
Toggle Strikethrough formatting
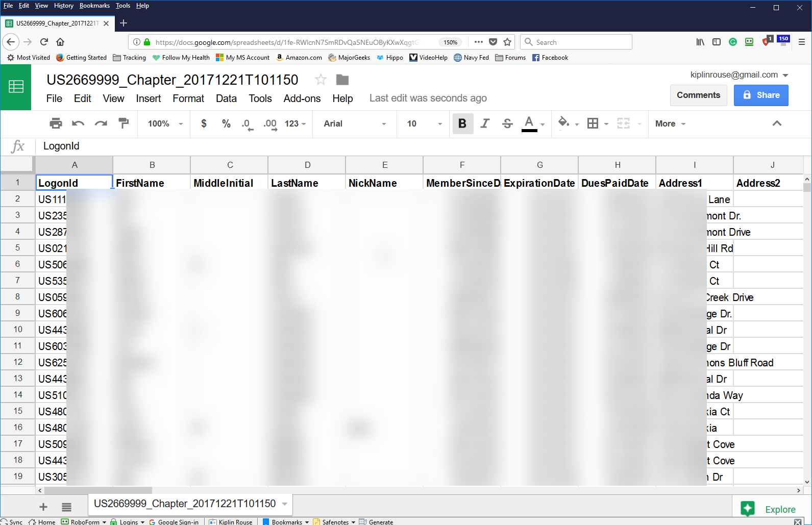coord(507,123)
